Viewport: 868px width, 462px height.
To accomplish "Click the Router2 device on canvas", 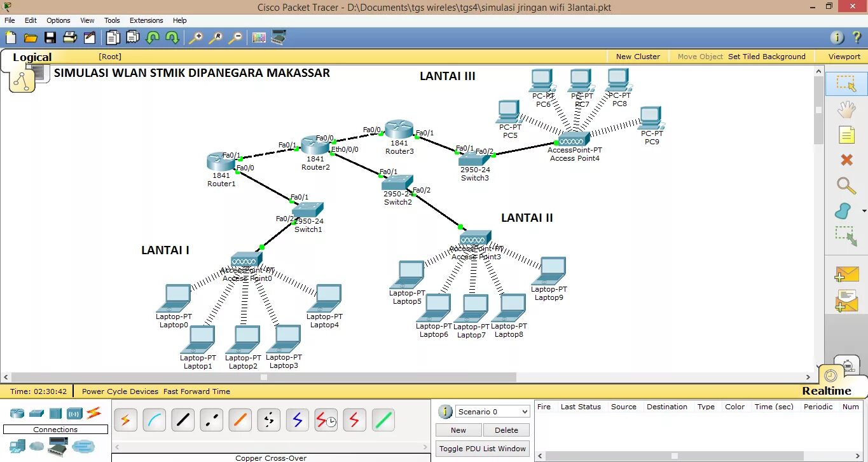I will click(315, 146).
